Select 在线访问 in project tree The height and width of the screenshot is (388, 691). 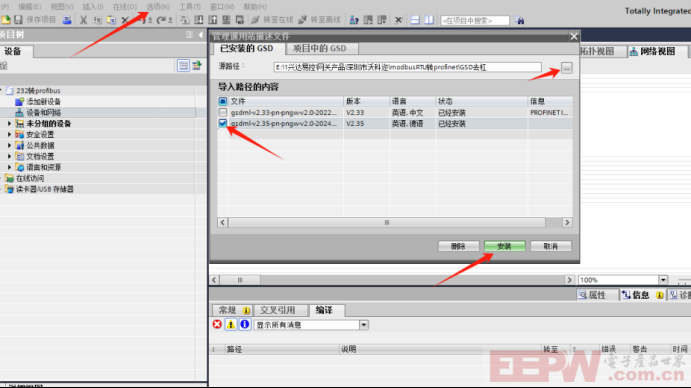point(30,178)
